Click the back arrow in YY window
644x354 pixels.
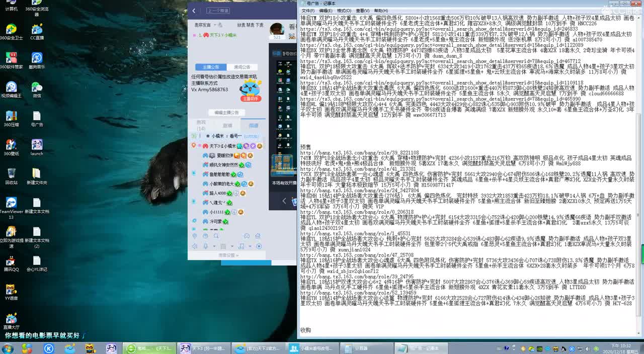pyautogui.click(x=194, y=11)
